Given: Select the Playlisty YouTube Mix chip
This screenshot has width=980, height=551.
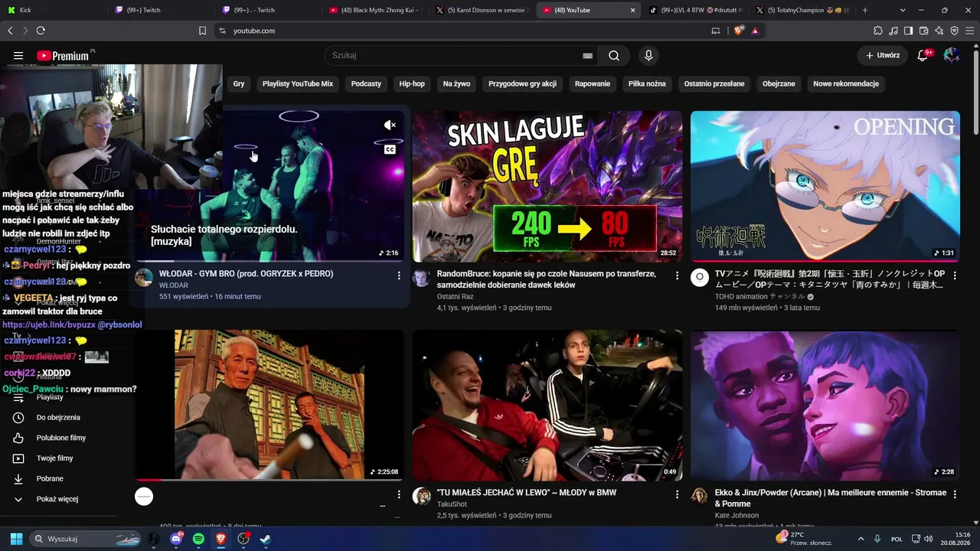Looking at the screenshot, I should click(298, 83).
